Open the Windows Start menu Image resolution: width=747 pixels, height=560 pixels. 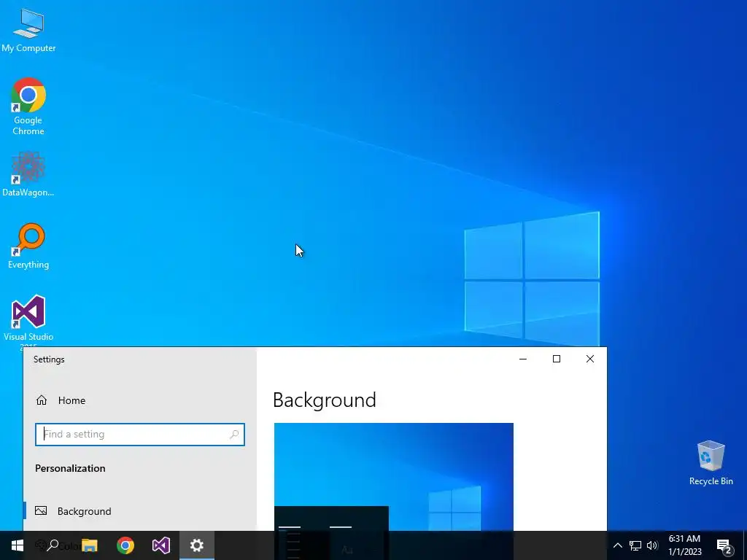[x=18, y=545]
